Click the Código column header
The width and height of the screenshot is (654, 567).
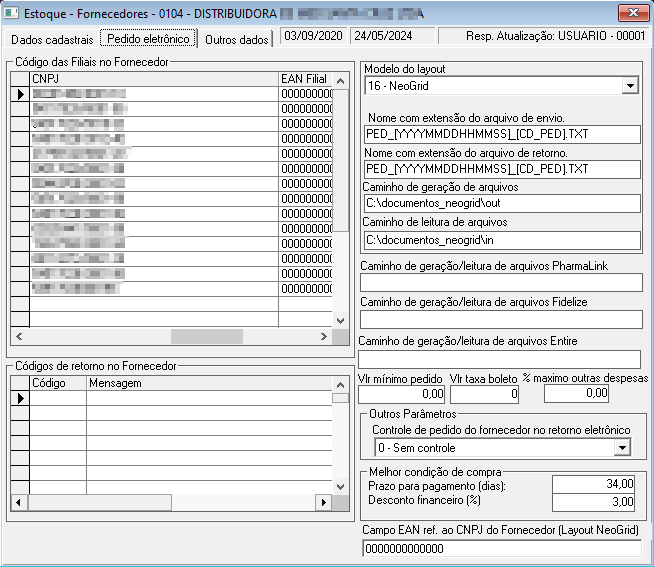pyautogui.click(x=58, y=383)
